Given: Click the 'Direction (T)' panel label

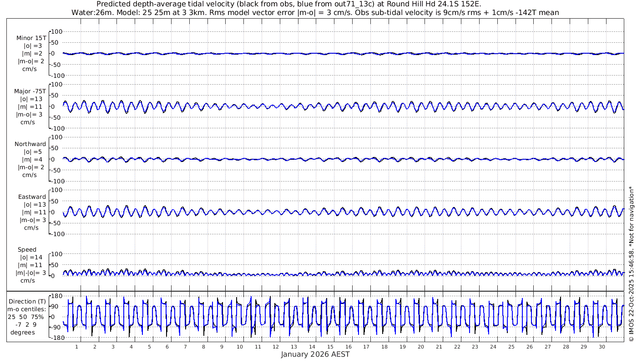Looking at the screenshot, I should click(x=29, y=302).
